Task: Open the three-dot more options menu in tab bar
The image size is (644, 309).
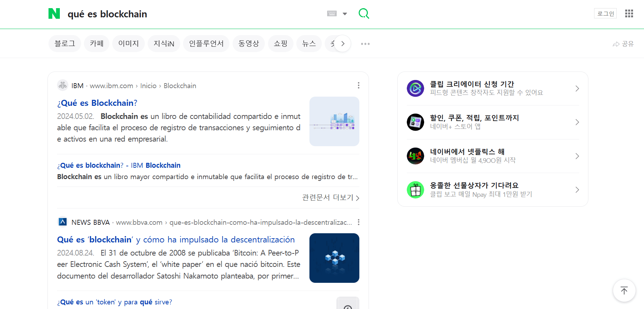Action: [x=365, y=44]
